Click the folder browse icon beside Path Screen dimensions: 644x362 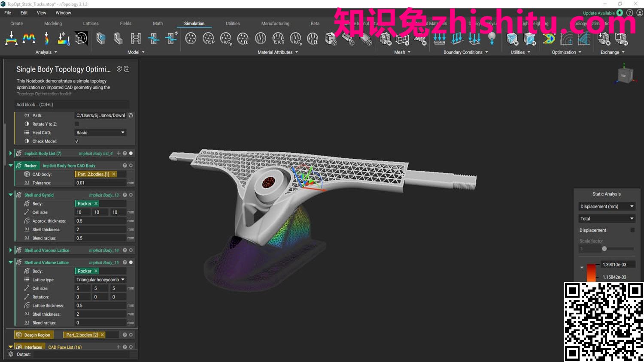(131, 115)
